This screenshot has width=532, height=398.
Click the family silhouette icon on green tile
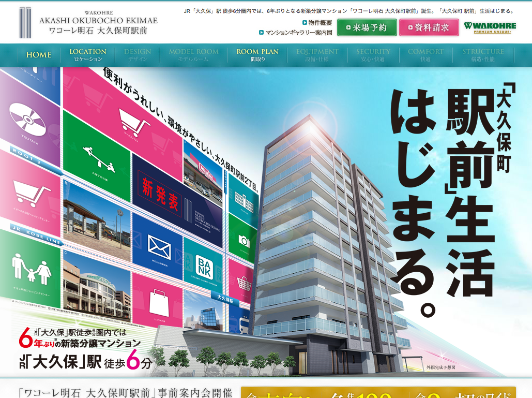pyautogui.click(x=30, y=268)
